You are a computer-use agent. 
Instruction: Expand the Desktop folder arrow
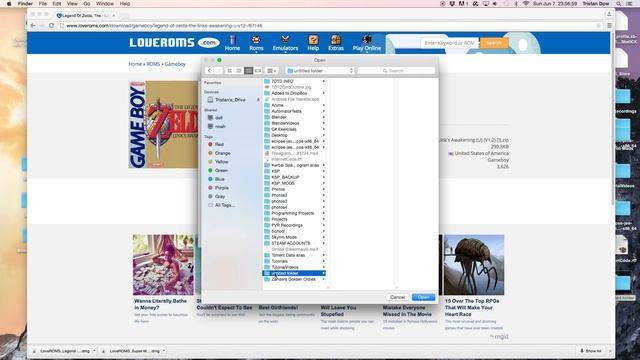tap(324, 135)
